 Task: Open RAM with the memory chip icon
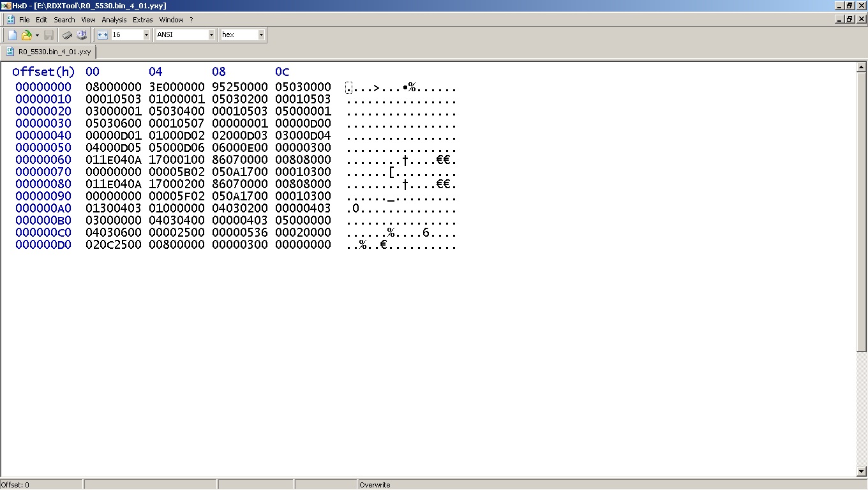[x=67, y=35]
